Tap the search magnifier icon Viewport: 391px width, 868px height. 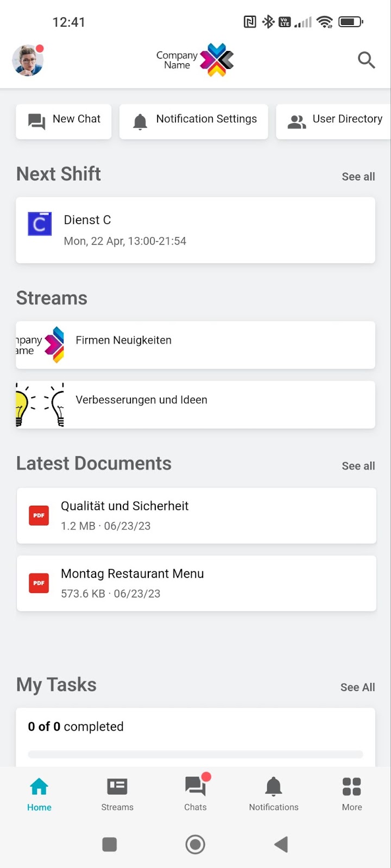click(367, 60)
